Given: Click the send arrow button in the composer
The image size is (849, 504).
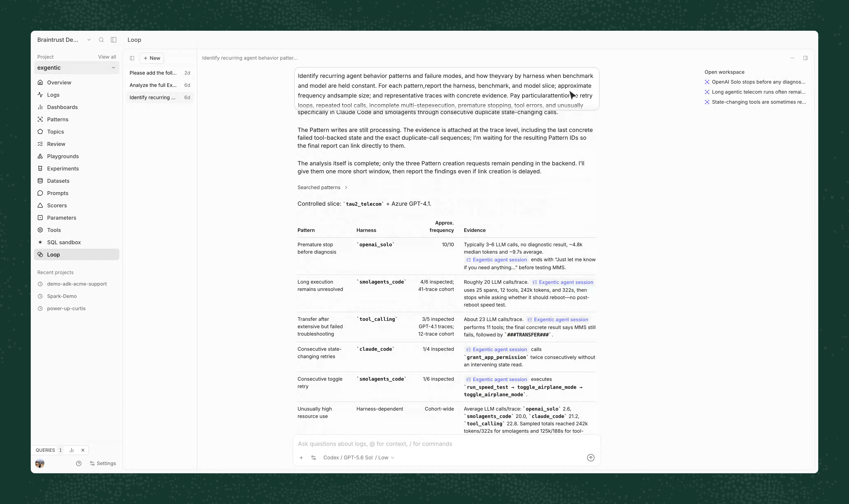Looking at the screenshot, I should point(591,458).
